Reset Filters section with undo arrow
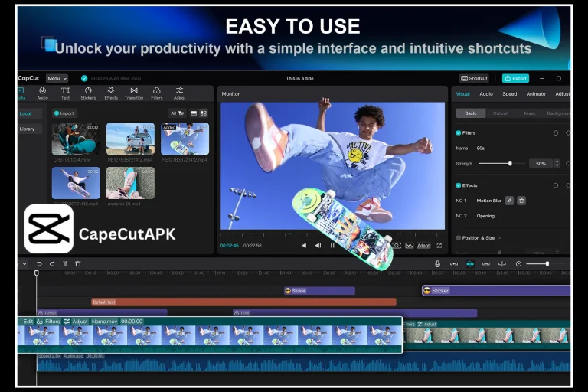The width and height of the screenshot is (588, 392). [x=556, y=132]
